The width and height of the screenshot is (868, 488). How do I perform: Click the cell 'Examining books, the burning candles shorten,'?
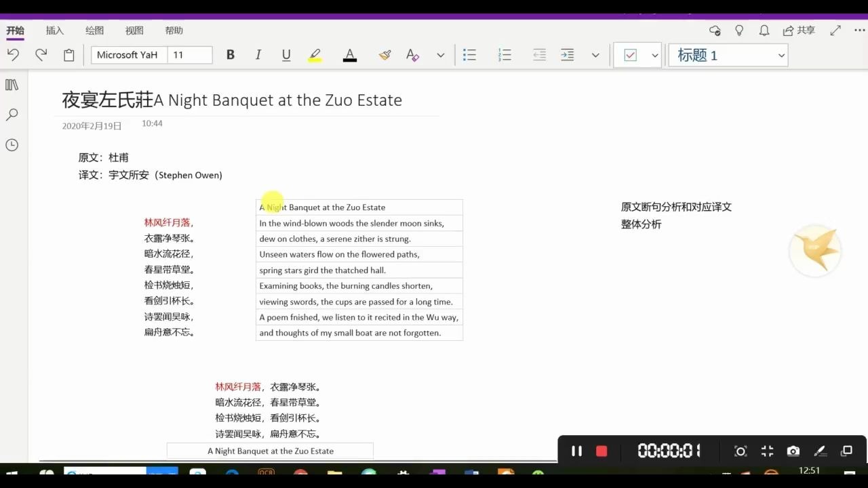click(x=359, y=286)
